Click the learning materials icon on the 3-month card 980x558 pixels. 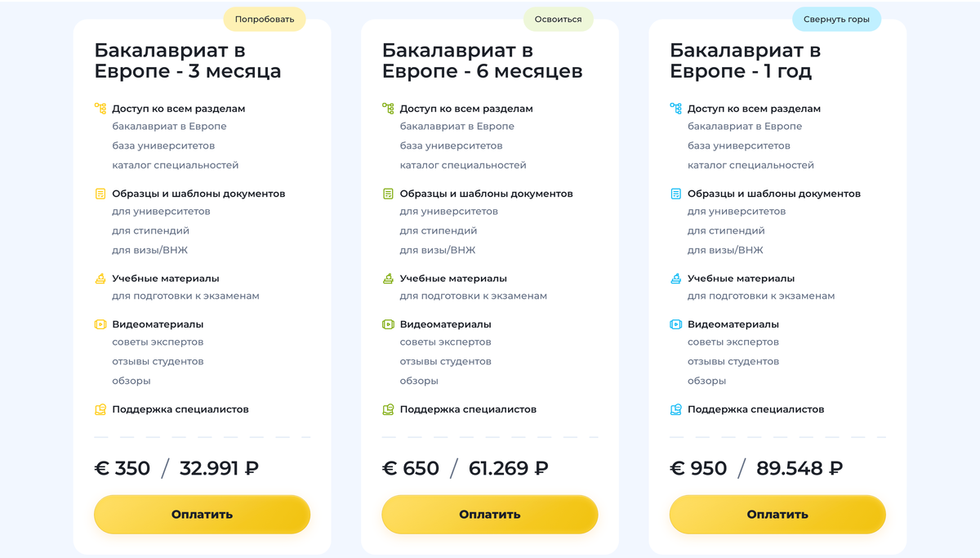tap(100, 278)
